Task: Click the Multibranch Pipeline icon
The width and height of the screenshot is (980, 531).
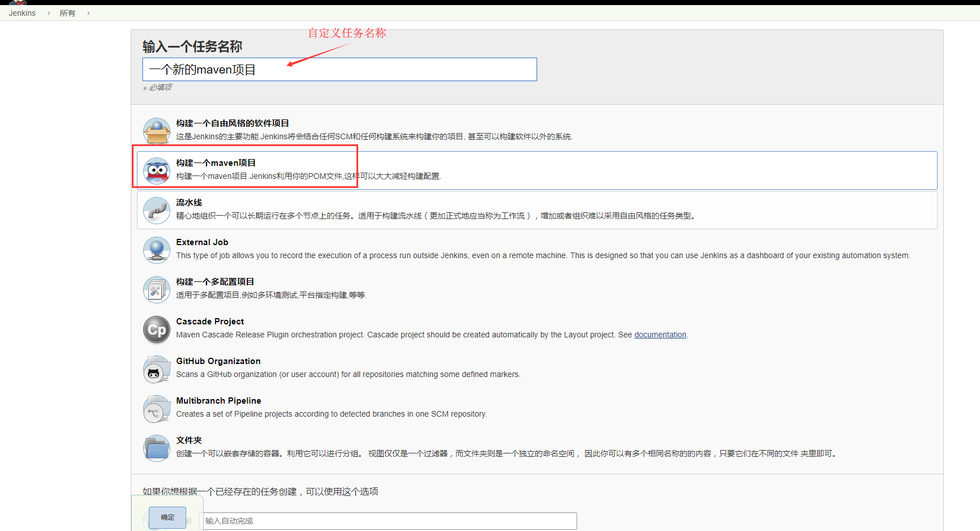Action: 157,409
